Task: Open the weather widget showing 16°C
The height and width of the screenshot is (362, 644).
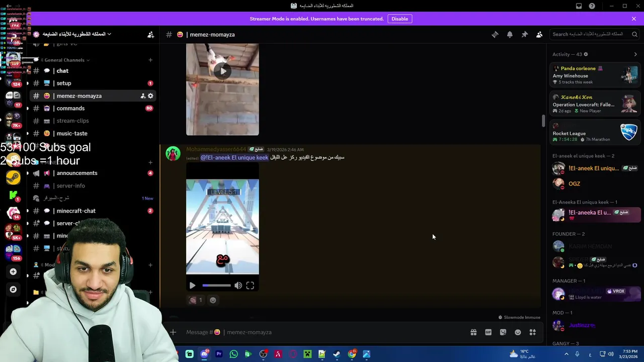Action: [x=522, y=354]
